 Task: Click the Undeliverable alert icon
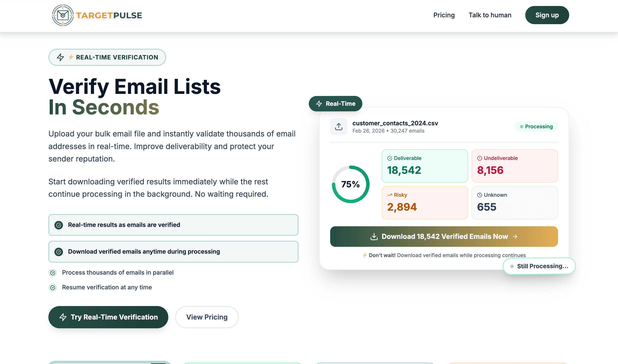point(479,158)
